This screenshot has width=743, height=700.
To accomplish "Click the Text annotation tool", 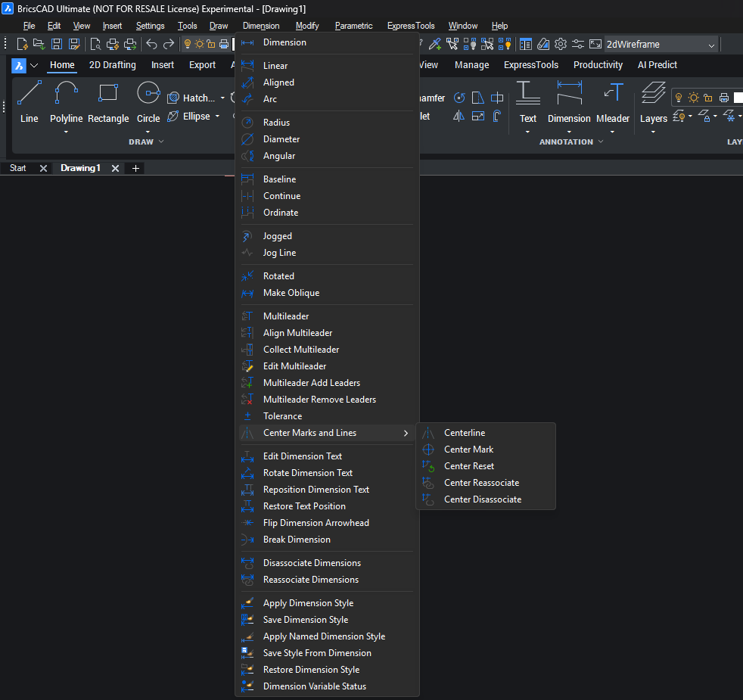I will (x=528, y=102).
